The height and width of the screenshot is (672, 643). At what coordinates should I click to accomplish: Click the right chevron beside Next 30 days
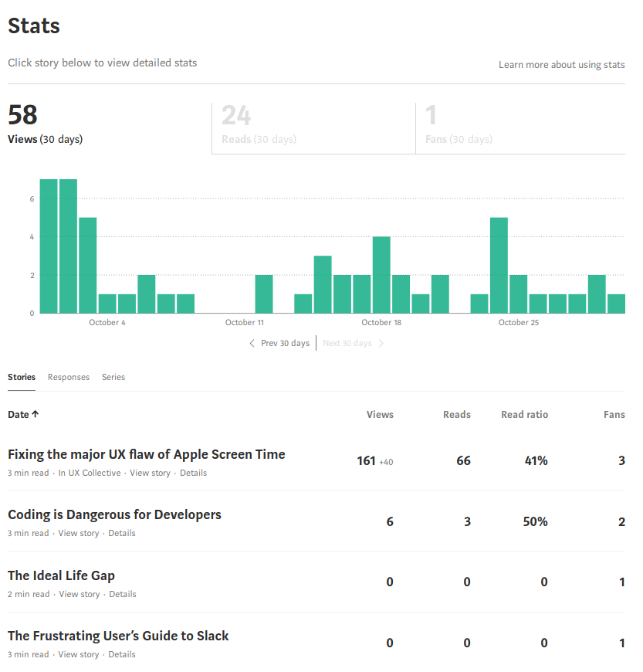coord(381,343)
